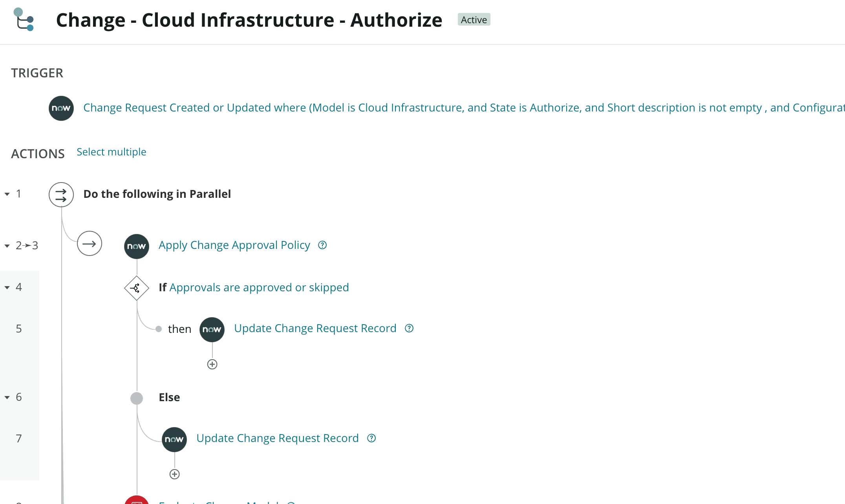Collapse step 6 Else block
Viewport: 845px width, 504px height.
coord(7,397)
